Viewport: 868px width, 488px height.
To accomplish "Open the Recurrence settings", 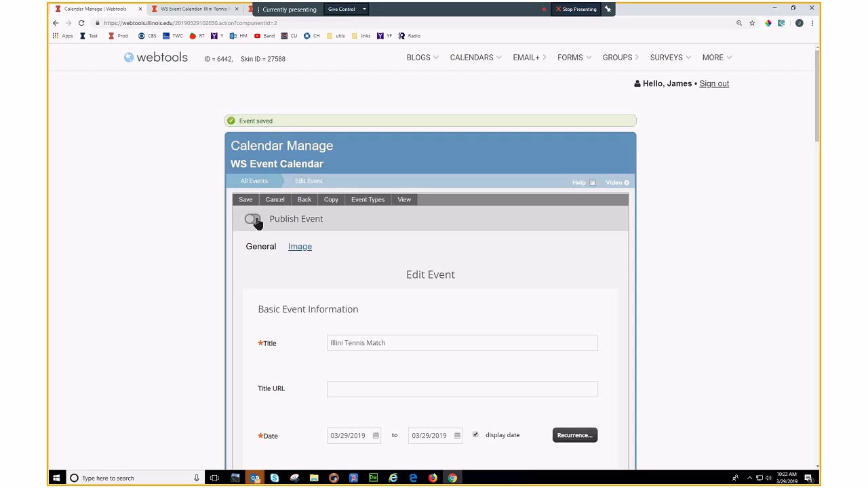I will (575, 435).
